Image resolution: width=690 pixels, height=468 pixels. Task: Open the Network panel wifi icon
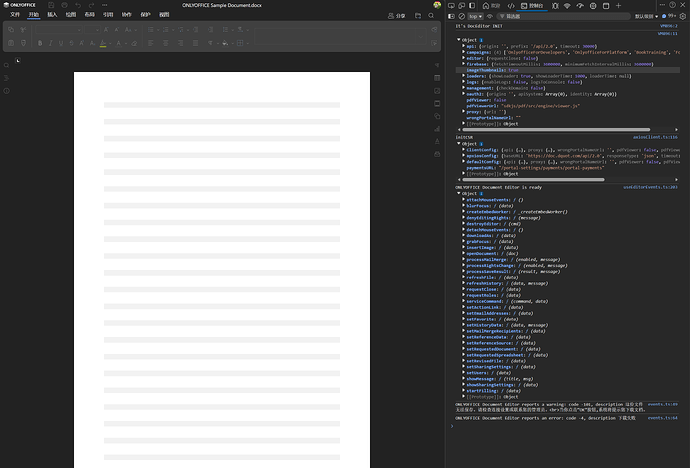point(567,5)
